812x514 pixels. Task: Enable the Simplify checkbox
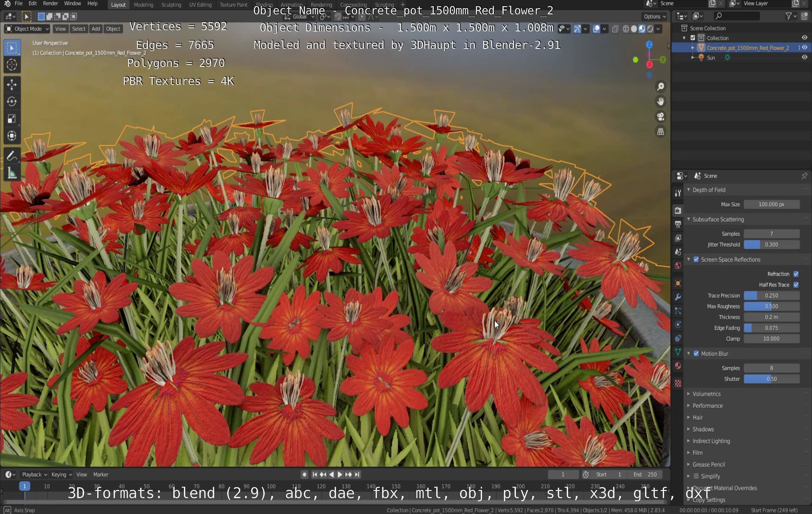pyautogui.click(x=696, y=477)
